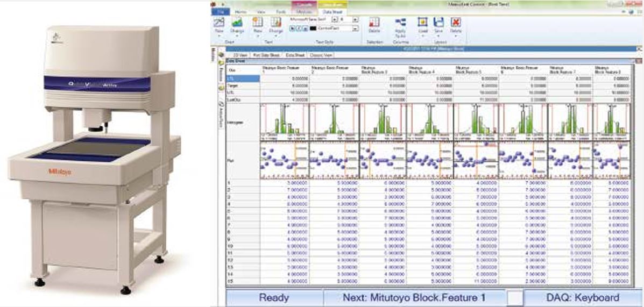Image resolution: width=644 pixels, height=307 pixels.
Task: Switch to the Tools ribbon tab
Action: [280, 12]
